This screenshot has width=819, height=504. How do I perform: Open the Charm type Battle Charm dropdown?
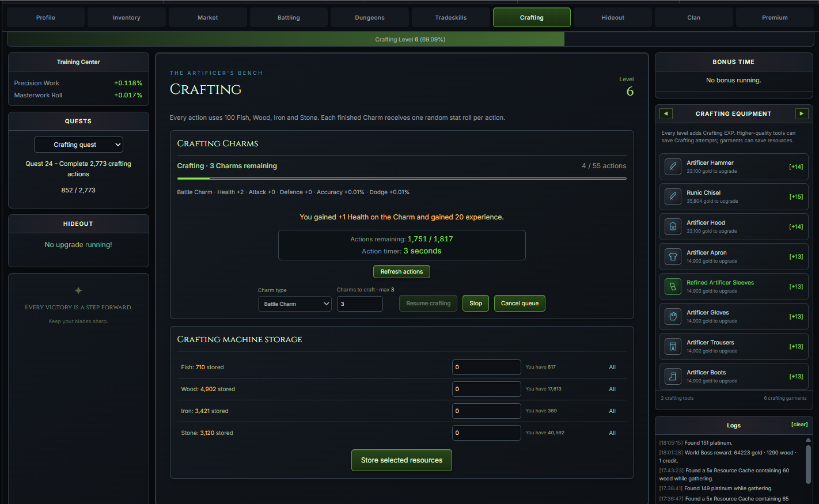(295, 304)
